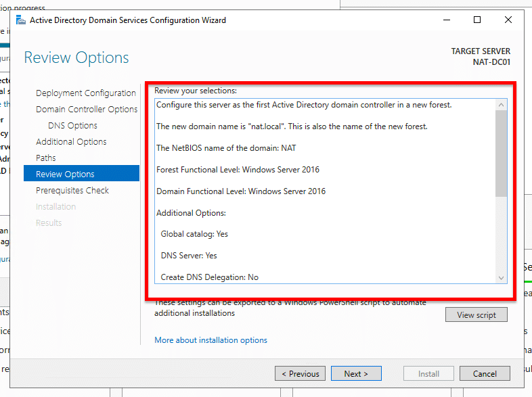Click the wizard title bar app icon

pyautogui.click(x=21, y=20)
